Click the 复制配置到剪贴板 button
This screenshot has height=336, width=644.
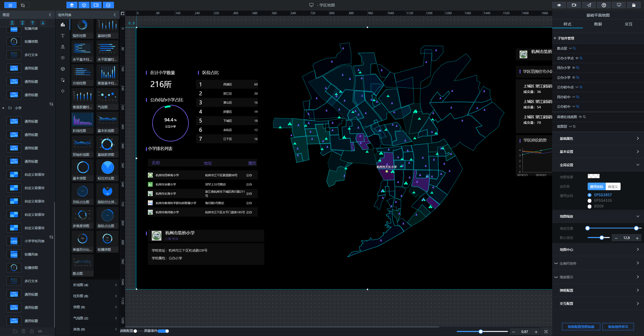point(581,327)
